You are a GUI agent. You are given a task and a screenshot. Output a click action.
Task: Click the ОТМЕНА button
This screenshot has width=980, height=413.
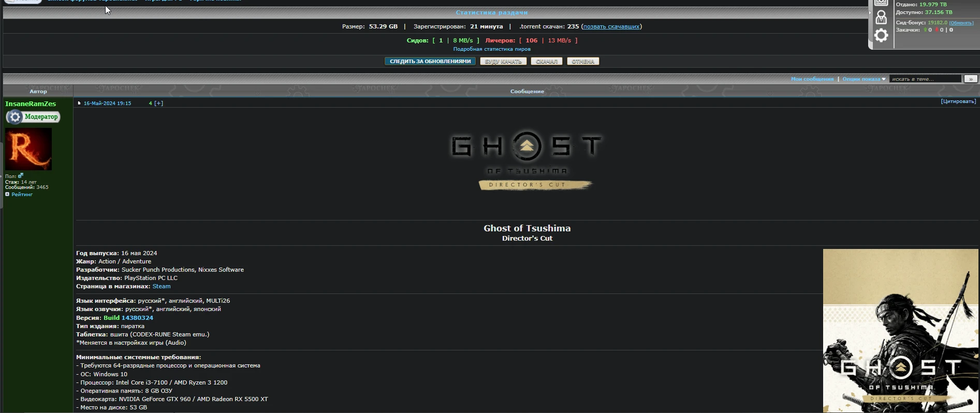coord(583,62)
